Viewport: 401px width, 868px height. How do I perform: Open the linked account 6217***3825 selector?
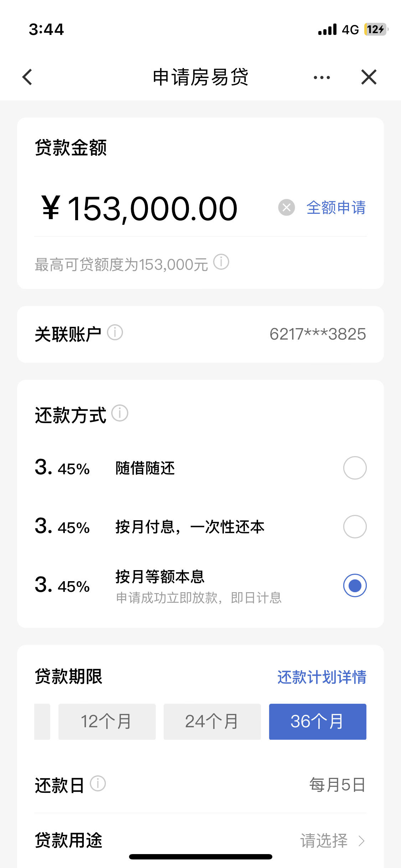coord(318,334)
